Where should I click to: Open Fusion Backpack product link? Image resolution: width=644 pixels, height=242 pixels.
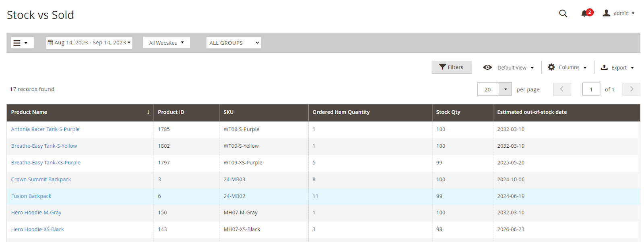tap(31, 196)
